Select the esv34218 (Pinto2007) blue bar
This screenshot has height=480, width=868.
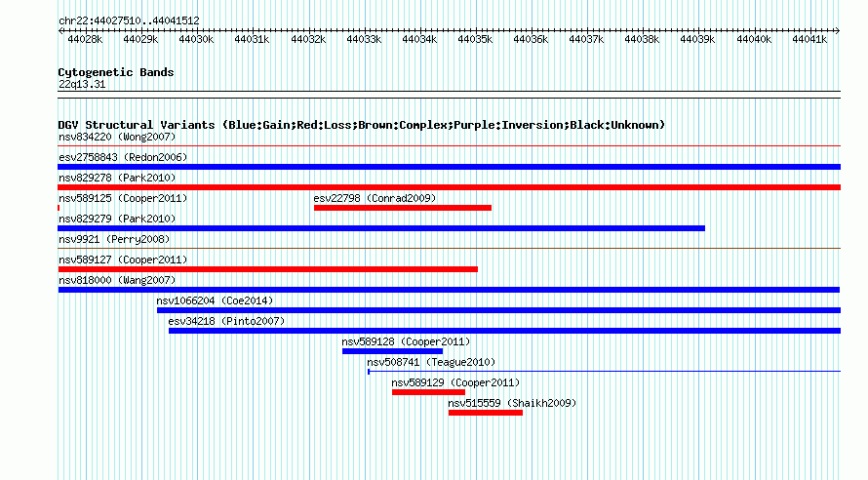coord(504,331)
